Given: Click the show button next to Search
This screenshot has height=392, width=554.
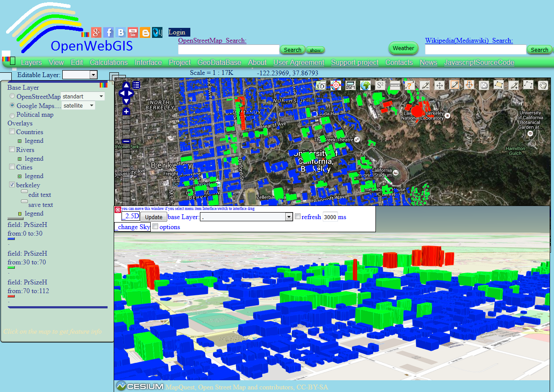Looking at the screenshot, I should click(x=315, y=50).
